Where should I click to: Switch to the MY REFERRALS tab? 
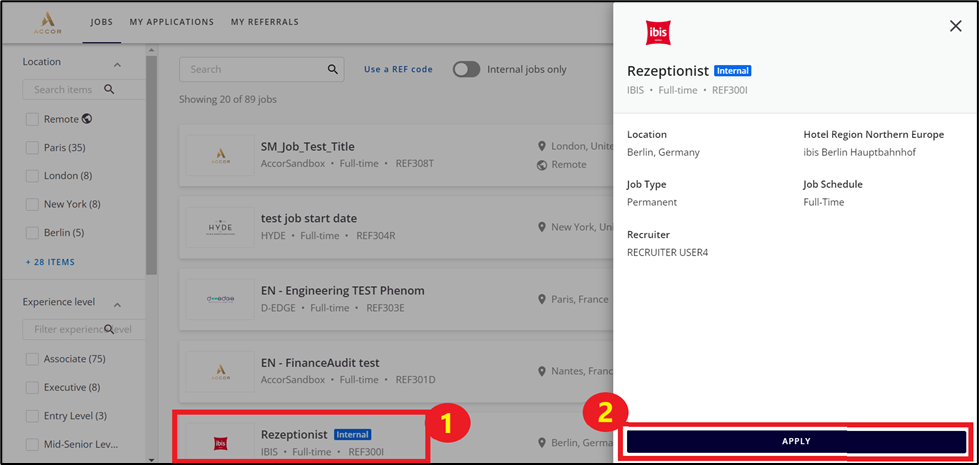point(265,22)
